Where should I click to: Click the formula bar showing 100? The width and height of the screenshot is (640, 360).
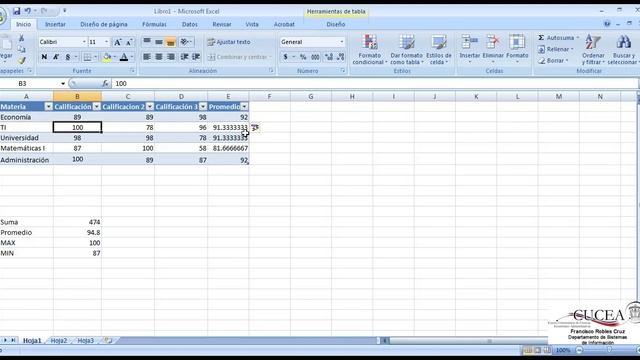pos(375,84)
